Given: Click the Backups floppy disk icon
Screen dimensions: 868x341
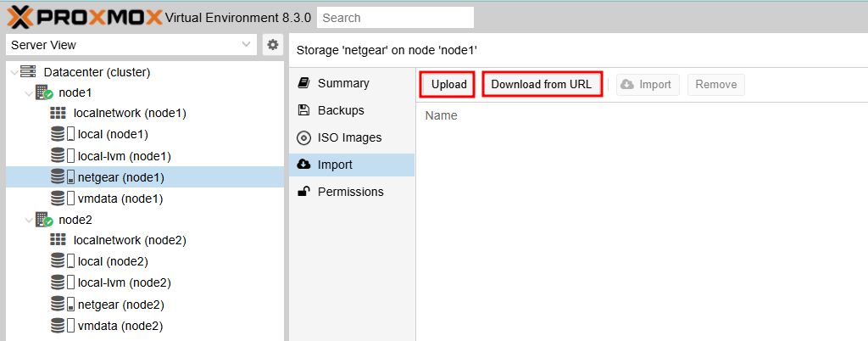Looking at the screenshot, I should [303, 110].
